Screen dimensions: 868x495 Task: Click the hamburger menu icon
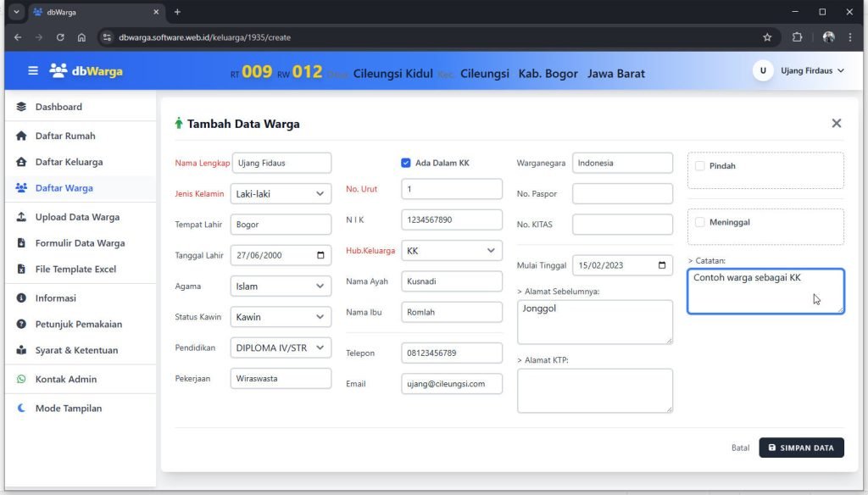pyautogui.click(x=33, y=71)
